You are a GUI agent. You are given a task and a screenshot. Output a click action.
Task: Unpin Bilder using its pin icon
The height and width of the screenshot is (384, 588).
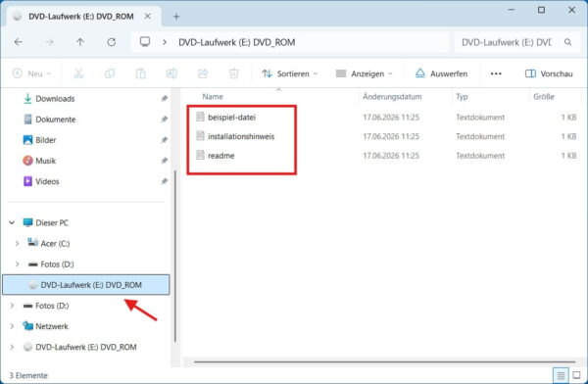[164, 139]
